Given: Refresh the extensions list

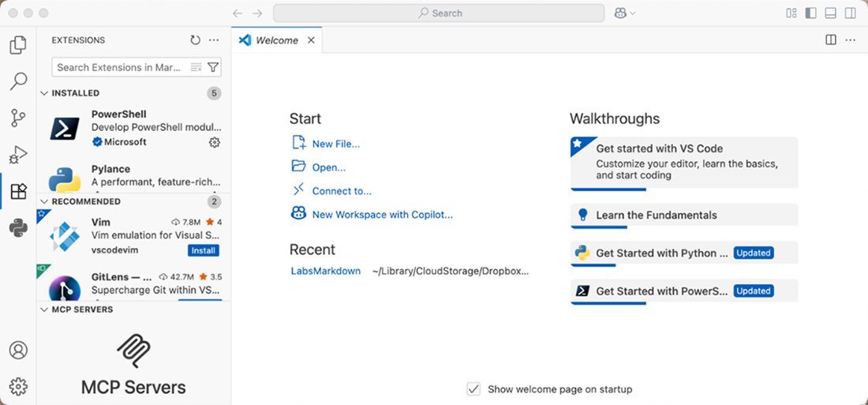Looking at the screenshot, I should pyautogui.click(x=195, y=40).
